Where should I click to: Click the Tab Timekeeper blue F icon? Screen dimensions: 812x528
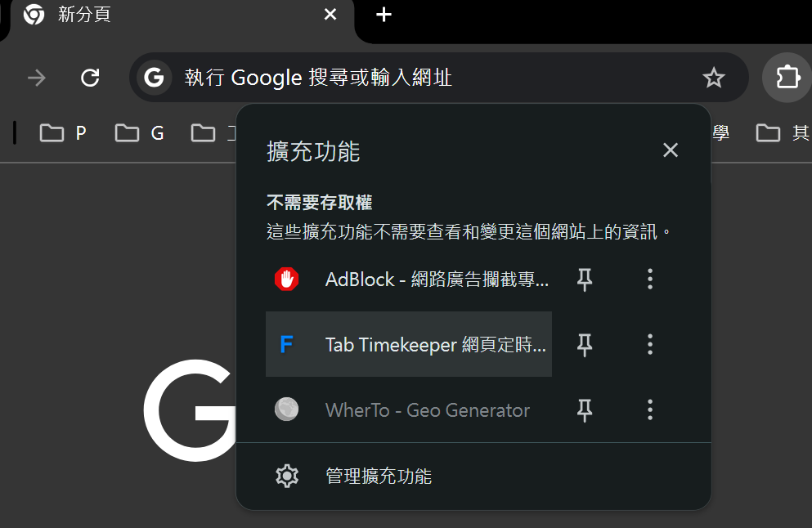point(286,345)
